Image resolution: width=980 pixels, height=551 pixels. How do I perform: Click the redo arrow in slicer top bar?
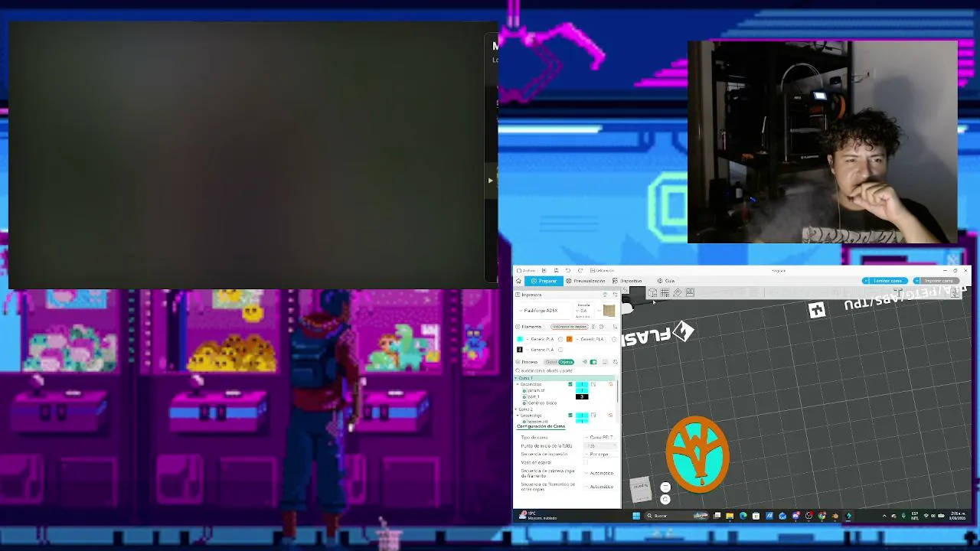[580, 270]
